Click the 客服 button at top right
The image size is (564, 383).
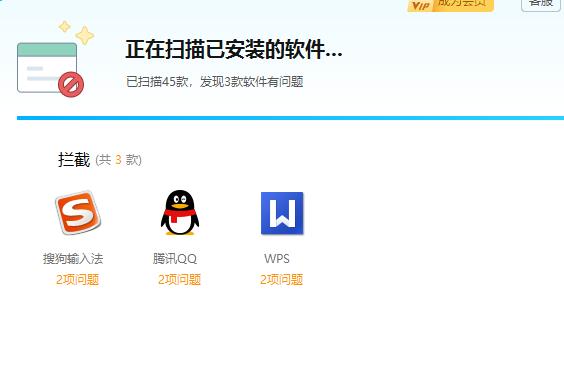coord(541,5)
